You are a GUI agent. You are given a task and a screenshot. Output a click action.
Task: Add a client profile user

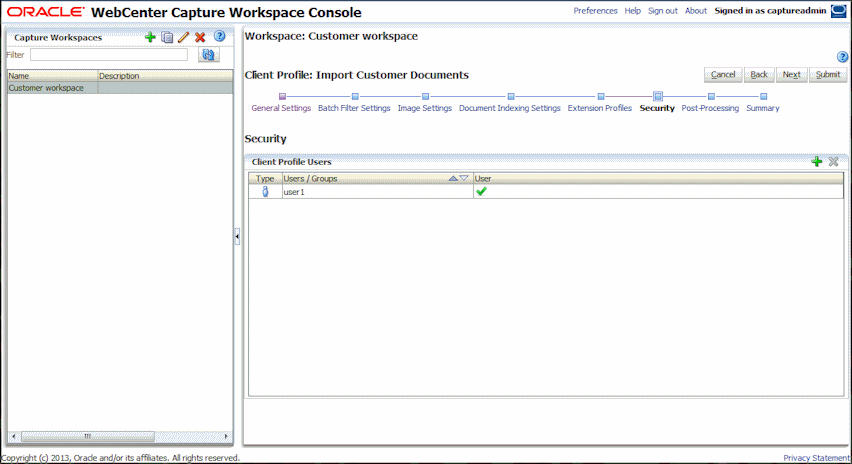[816, 161]
